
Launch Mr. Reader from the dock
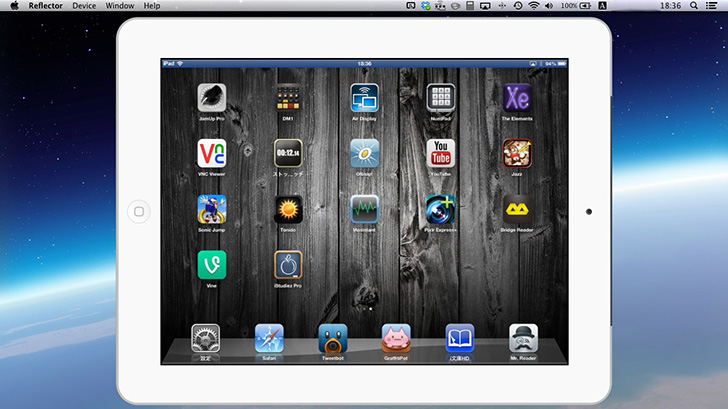pyautogui.click(x=523, y=338)
